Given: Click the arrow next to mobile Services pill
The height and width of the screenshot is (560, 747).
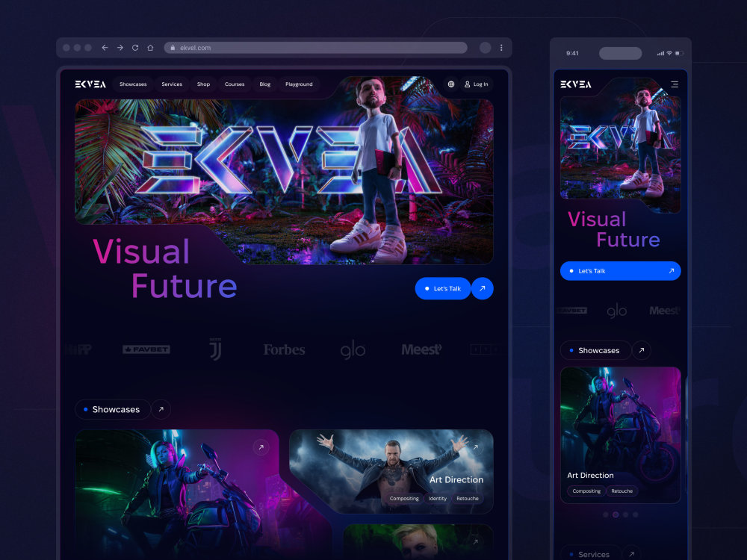Looking at the screenshot, I should point(632,553).
